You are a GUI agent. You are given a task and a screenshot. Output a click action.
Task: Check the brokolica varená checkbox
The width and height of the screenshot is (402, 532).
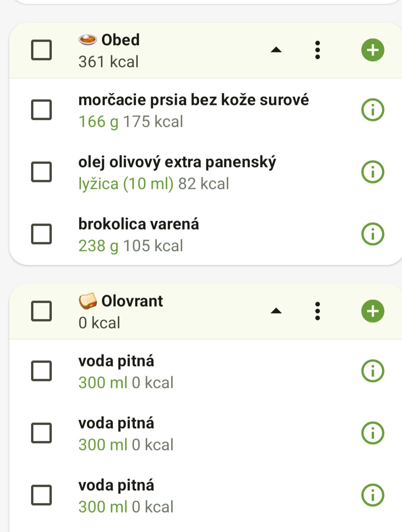(x=41, y=234)
